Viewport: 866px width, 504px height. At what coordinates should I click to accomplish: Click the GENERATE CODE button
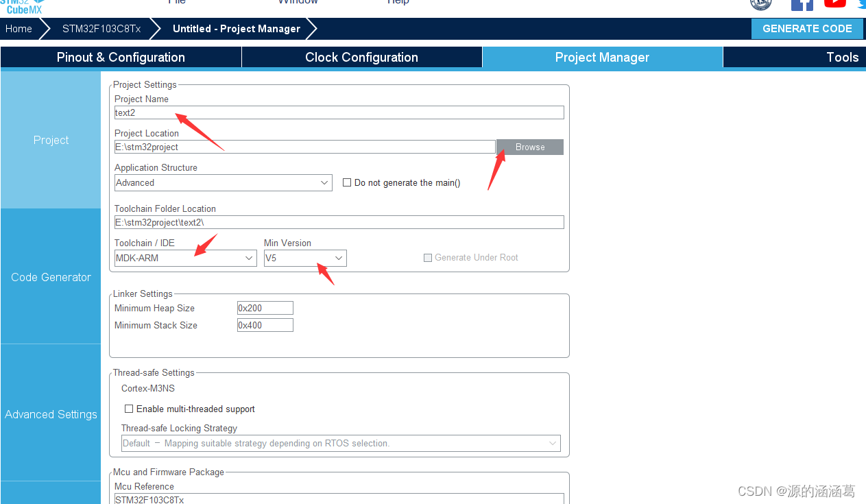coord(807,29)
